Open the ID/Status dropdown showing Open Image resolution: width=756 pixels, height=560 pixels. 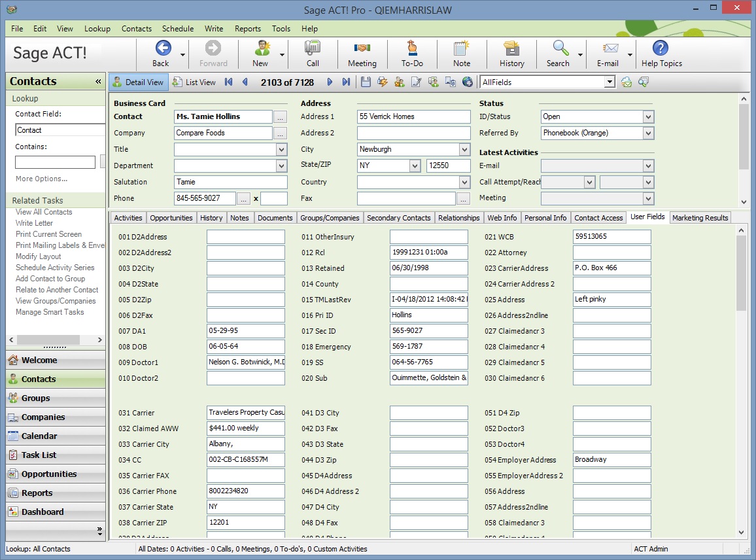(648, 116)
